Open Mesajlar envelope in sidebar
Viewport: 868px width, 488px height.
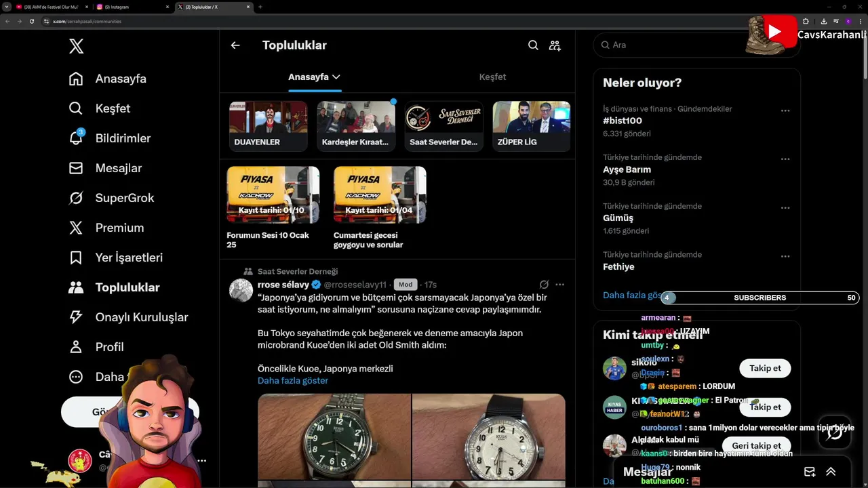click(105, 168)
